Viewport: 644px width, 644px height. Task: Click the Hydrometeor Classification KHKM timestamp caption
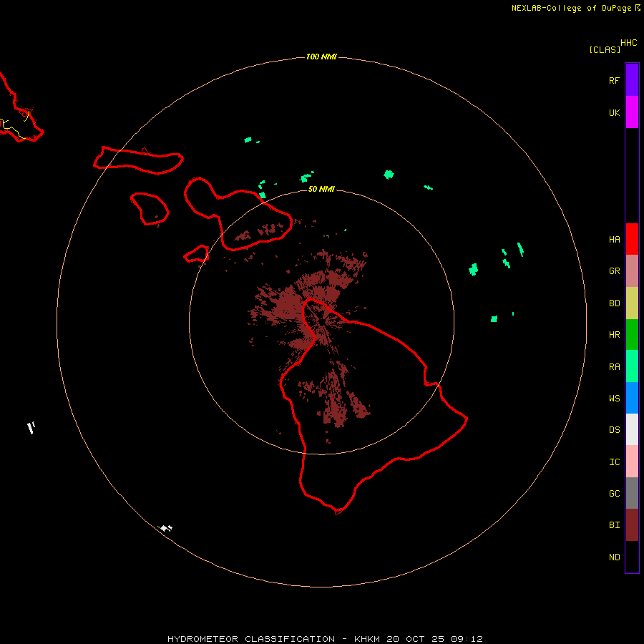325,639
